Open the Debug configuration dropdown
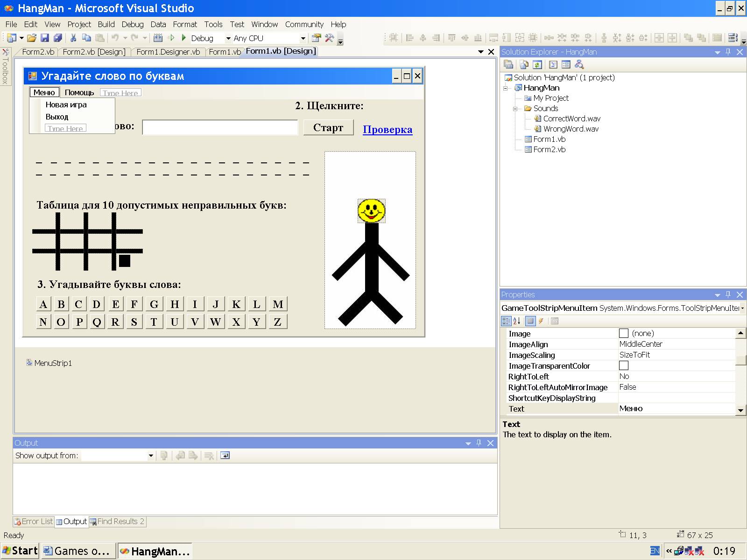Viewport: 747px width, 560px height. point(228,38)
